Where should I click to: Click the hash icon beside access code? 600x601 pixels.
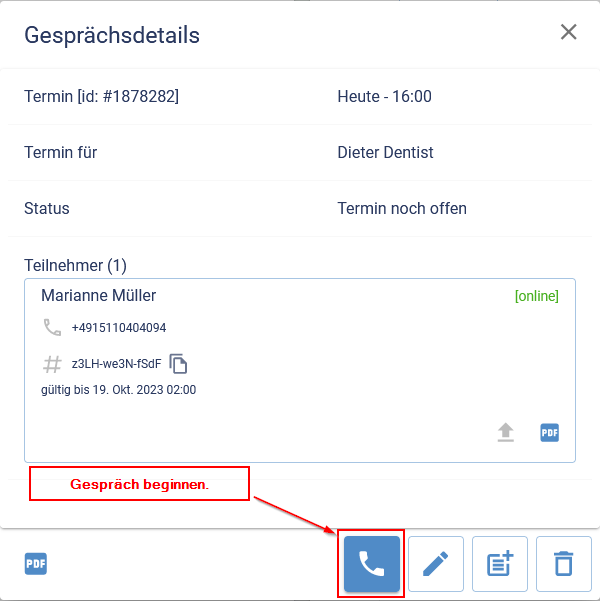[52, 363]
